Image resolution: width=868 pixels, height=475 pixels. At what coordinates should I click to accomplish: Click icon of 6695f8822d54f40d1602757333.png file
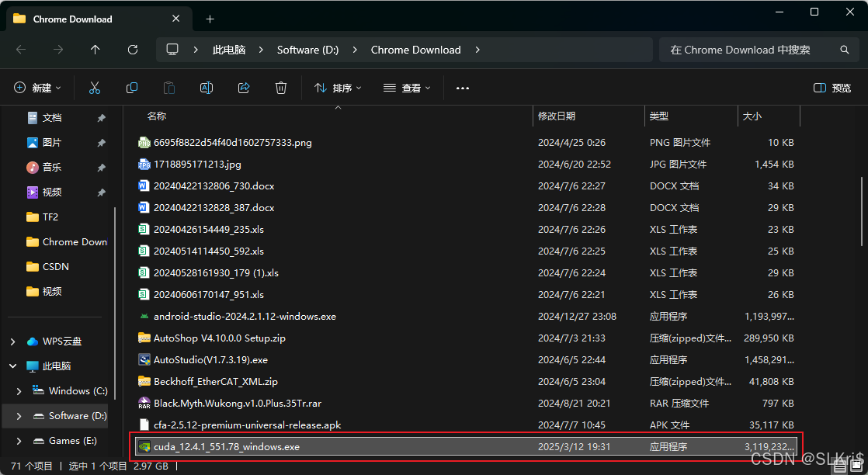[x=144, y=142]
